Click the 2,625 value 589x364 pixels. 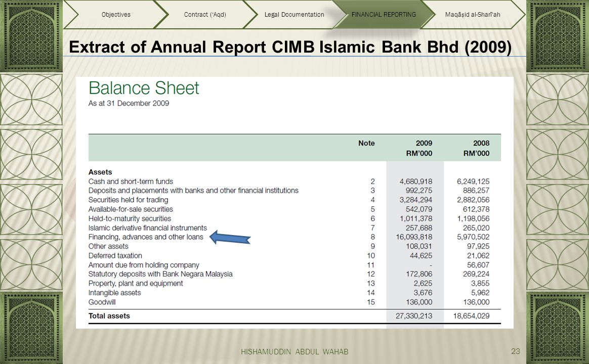tap(423, 284)
